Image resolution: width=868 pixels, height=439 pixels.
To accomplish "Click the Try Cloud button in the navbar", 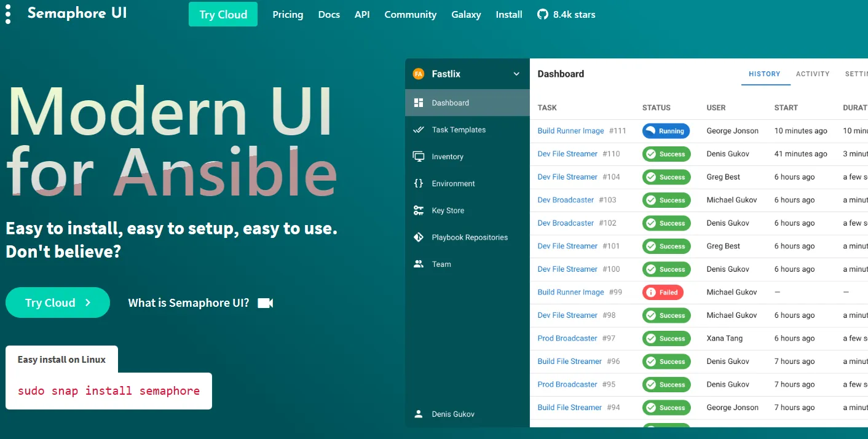I will coord(223,14).
